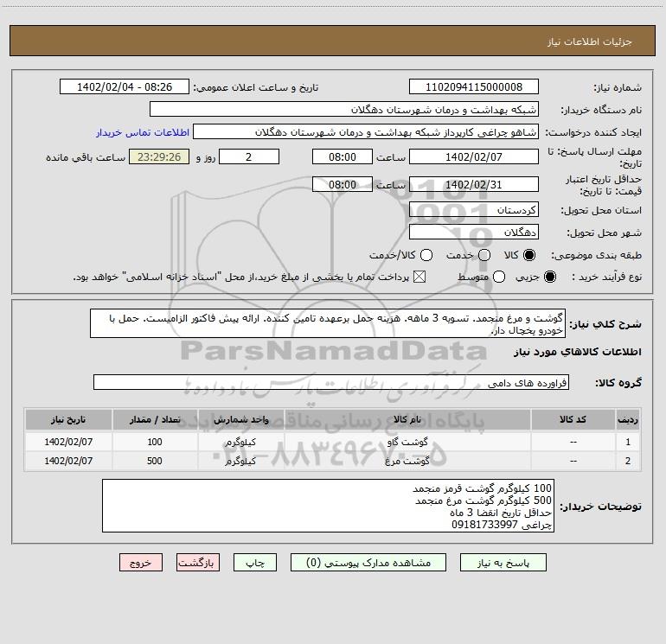Toggle the اسناد خزانه اسلامی payment checkbox
The width and height of the screenshot is (666, 644).
419,277
